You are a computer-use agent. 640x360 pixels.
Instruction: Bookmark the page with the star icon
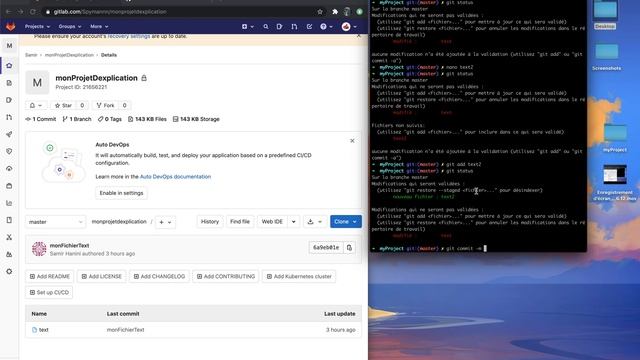(x=320, y=12)
